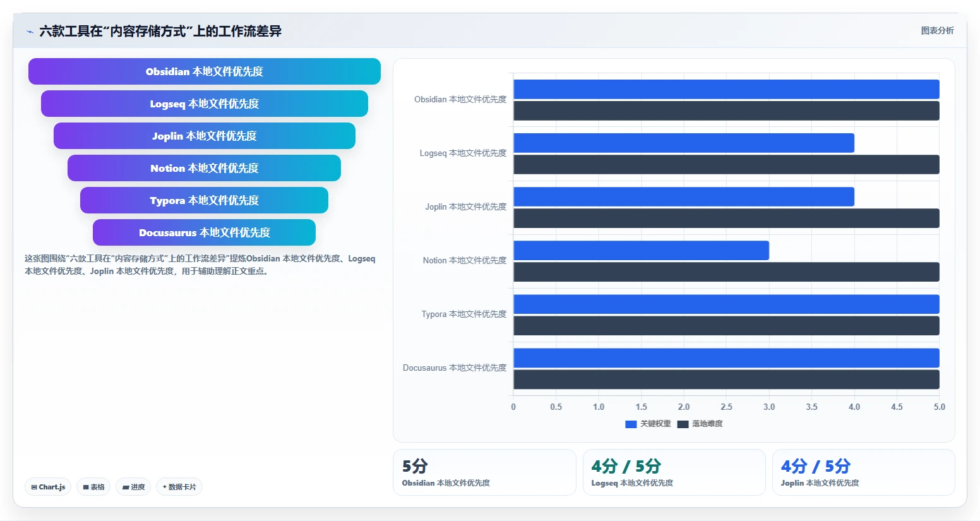
Task: Click the dark Joplin 落地难度 bar
Action: pos(726,218)
